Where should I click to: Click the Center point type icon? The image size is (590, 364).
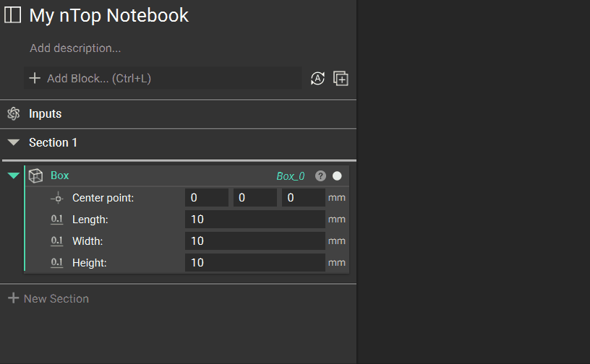(x=57, y=198)
